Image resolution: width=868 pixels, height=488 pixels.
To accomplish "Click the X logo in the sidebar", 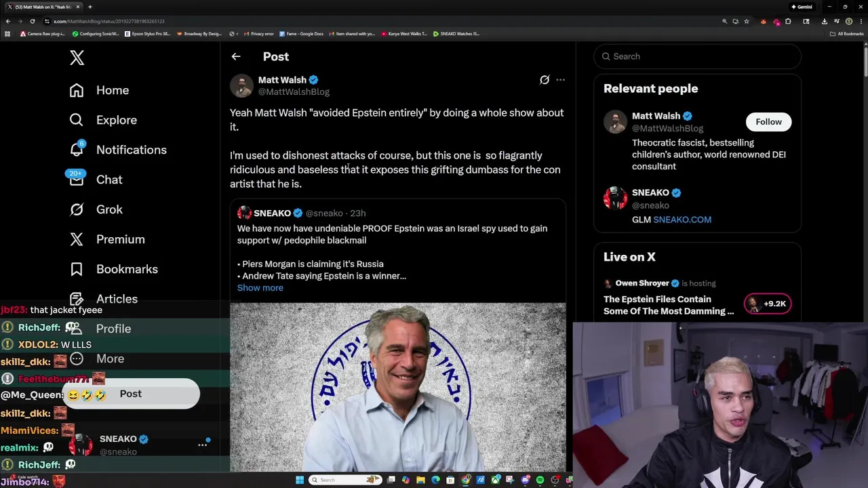I will [x=77, y=58].
